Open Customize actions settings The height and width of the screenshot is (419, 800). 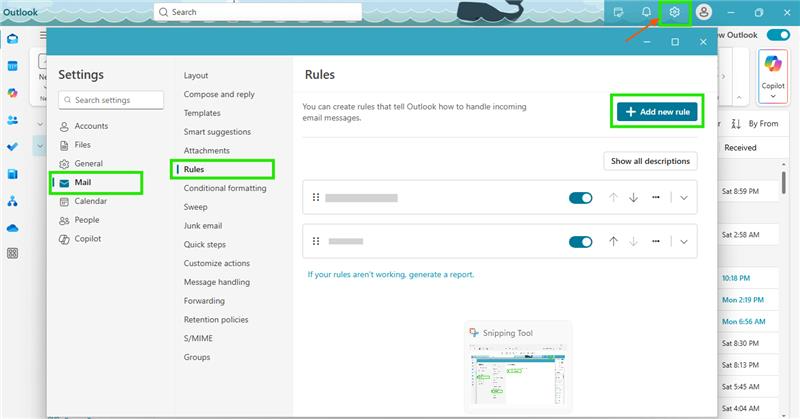217,263
